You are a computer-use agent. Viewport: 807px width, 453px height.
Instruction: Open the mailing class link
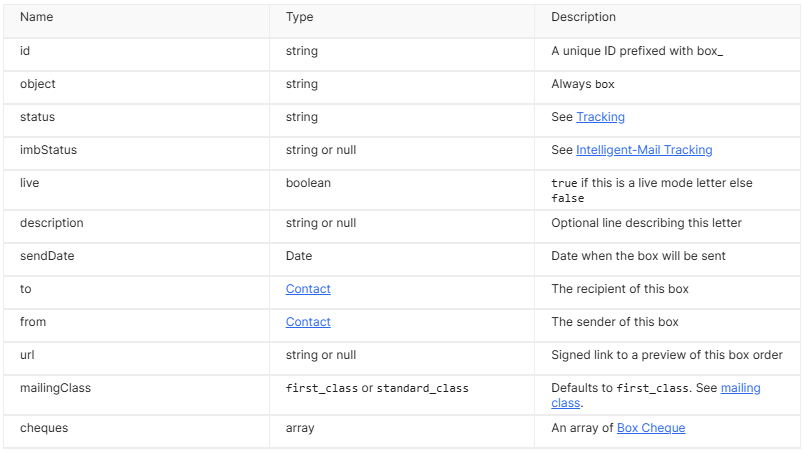click(x=740, y=388)
